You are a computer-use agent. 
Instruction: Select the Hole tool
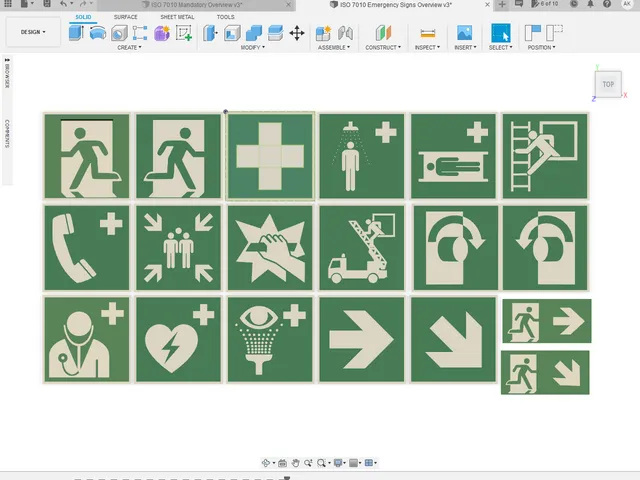pos(119,33)
